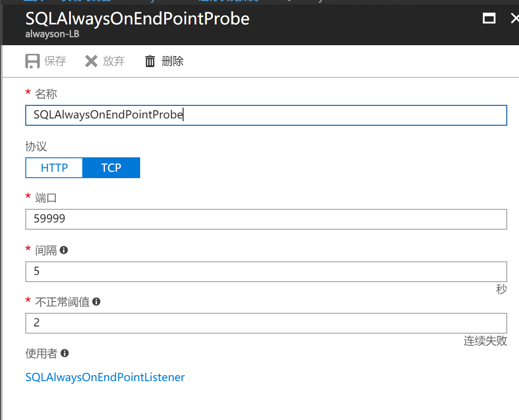Click the X discard icon
This screenshot has height=420, width=519.
coord(91,61)
